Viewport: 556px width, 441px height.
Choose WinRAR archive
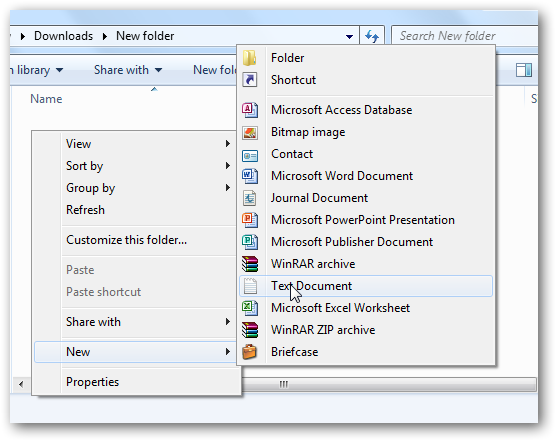click(x=366, y=264)
